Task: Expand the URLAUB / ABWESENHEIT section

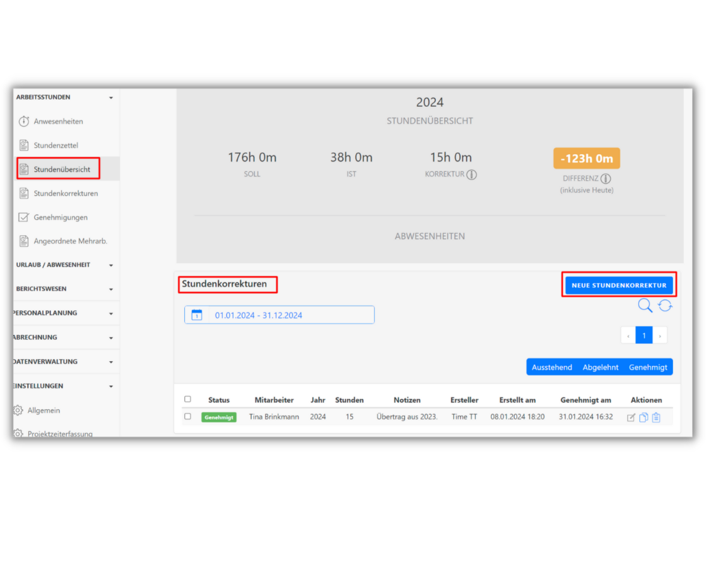Action: pos(111,265)
